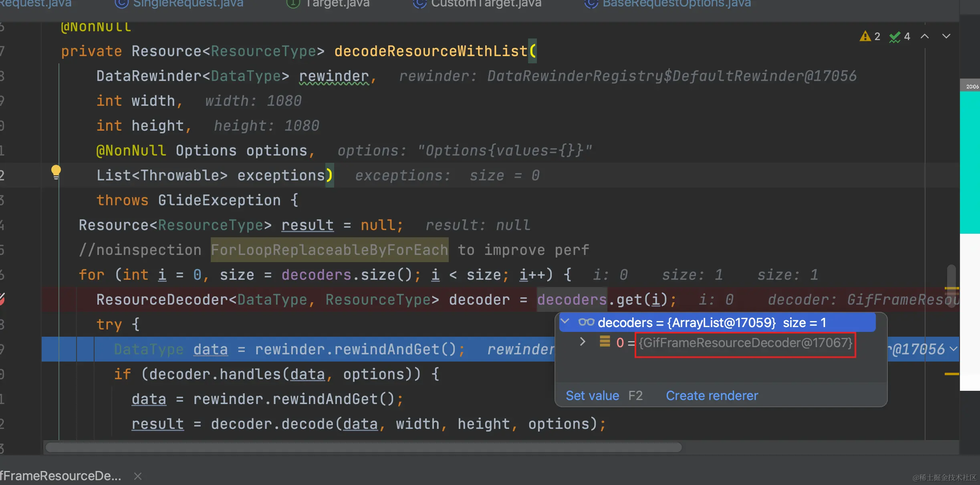Open the inline value dropdown after @17056

coord(954,349)
